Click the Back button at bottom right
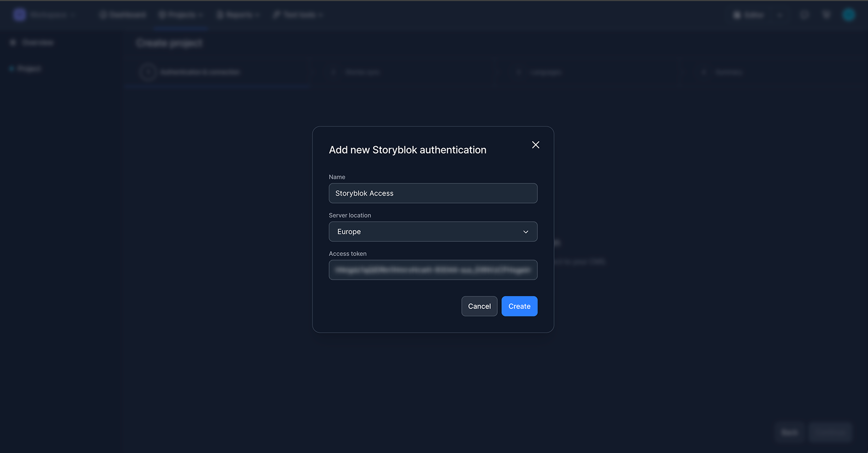This screenshot has width=868, height=453. [789, 432]
